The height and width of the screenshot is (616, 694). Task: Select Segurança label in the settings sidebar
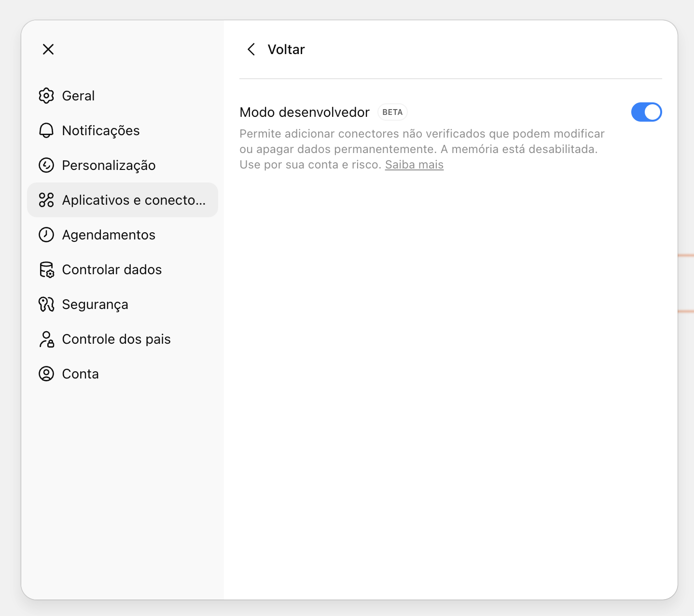click(x=95, y=304)
